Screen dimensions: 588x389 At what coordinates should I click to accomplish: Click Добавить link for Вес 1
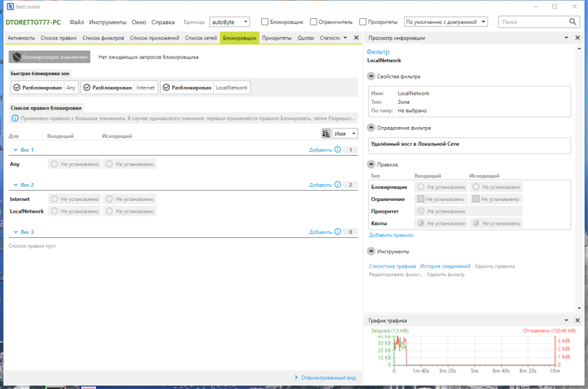[320, 150]
